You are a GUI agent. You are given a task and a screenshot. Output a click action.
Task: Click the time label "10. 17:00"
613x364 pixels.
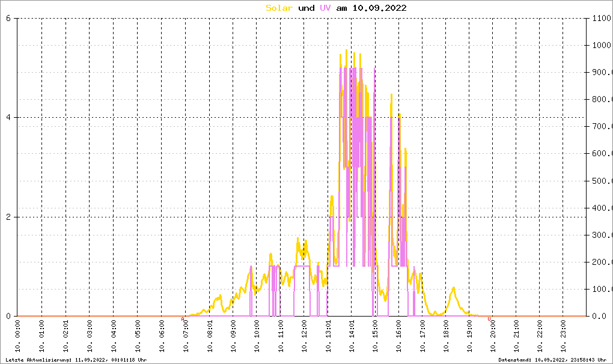tap(422, 336)
